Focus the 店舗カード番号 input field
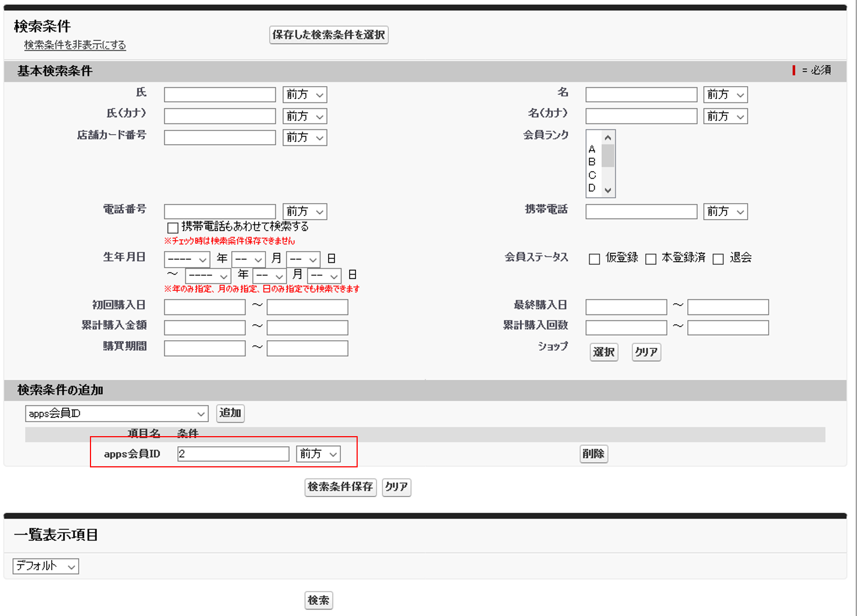This screenshot has height=616, width=857. pyautogui.click(x=220, y=138)
